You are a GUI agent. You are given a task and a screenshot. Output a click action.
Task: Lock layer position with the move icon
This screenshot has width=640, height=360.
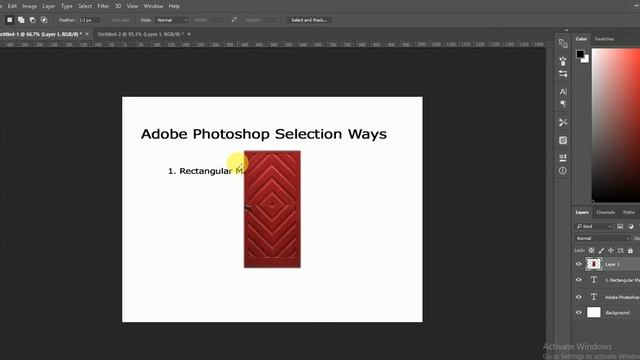(611, 250)
